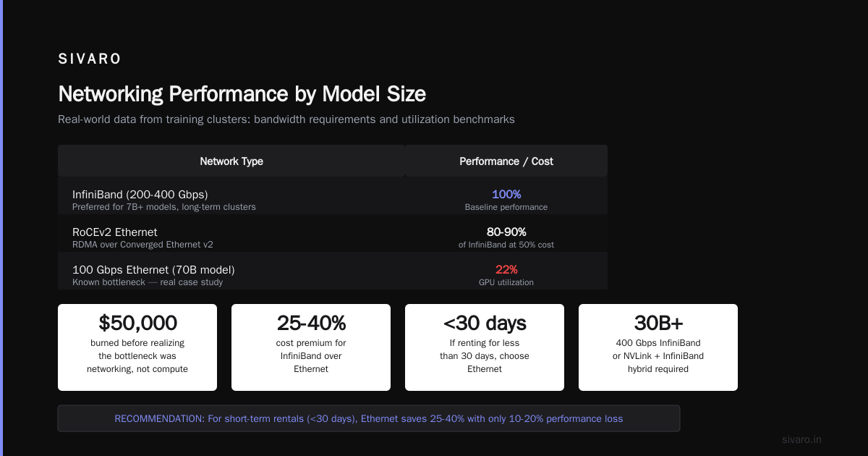The width and height of the screenshot is (868, 456).
Task: Click the Baseline performance label
Action: point(506,207)
